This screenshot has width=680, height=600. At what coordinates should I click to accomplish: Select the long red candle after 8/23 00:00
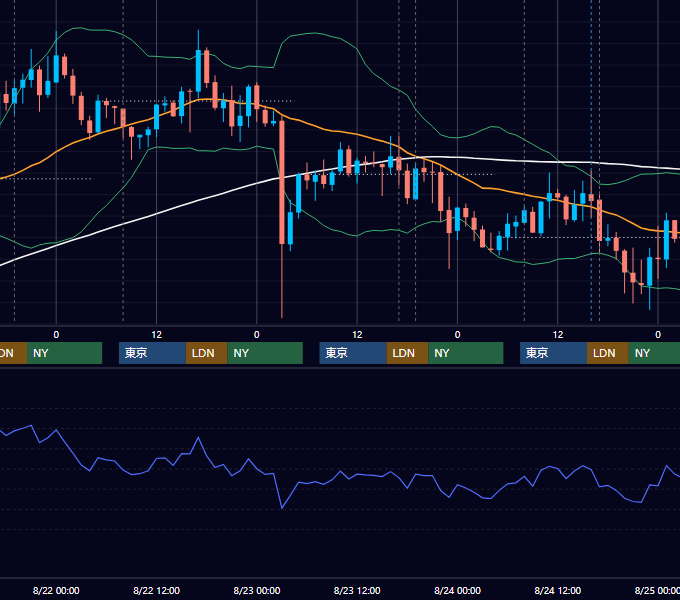(282, 182)
